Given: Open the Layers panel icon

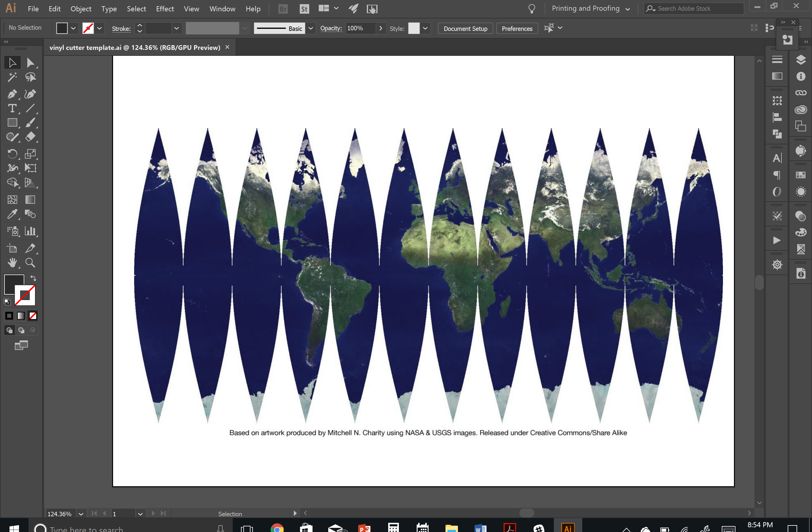Looking at the screenshot, I should 801,60.
